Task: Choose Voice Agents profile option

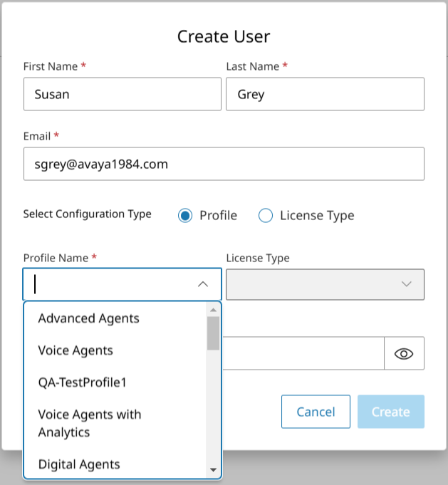Action: pyautogui.click(x=115, y=350)
